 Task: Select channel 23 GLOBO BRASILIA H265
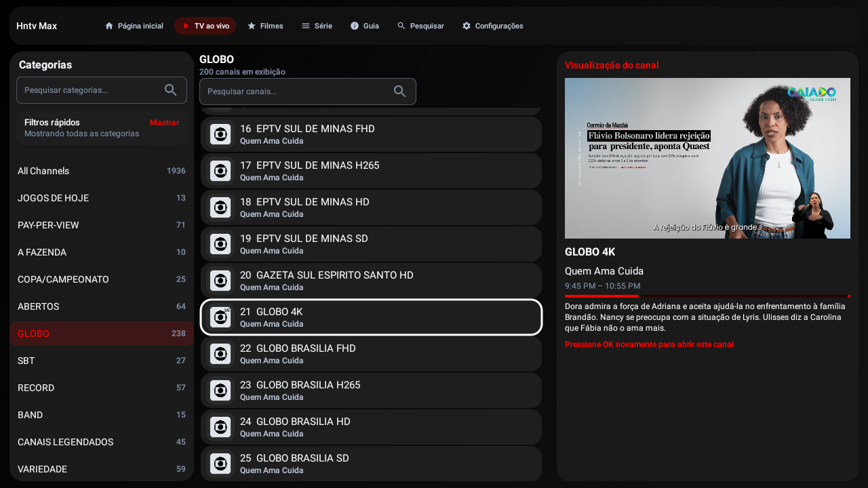371,390
